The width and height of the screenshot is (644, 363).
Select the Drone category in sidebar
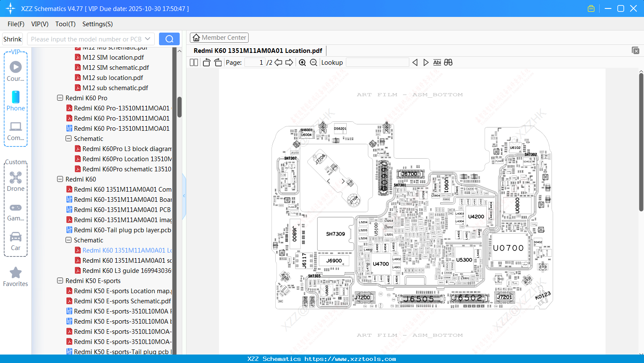(16, 182)
